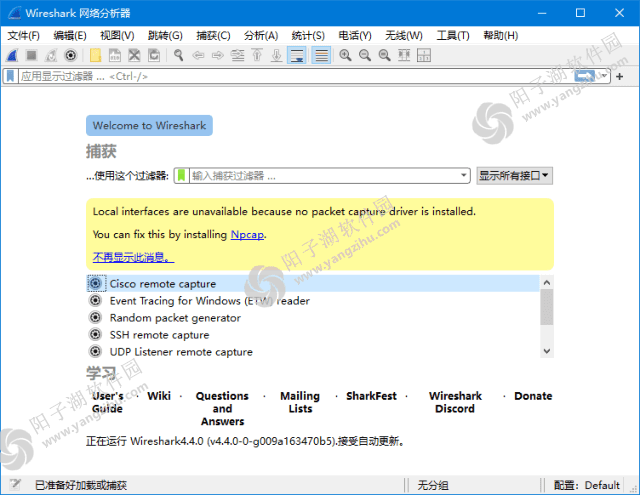
Task: Click expert information icon in status bar
Action: (15, 484)
